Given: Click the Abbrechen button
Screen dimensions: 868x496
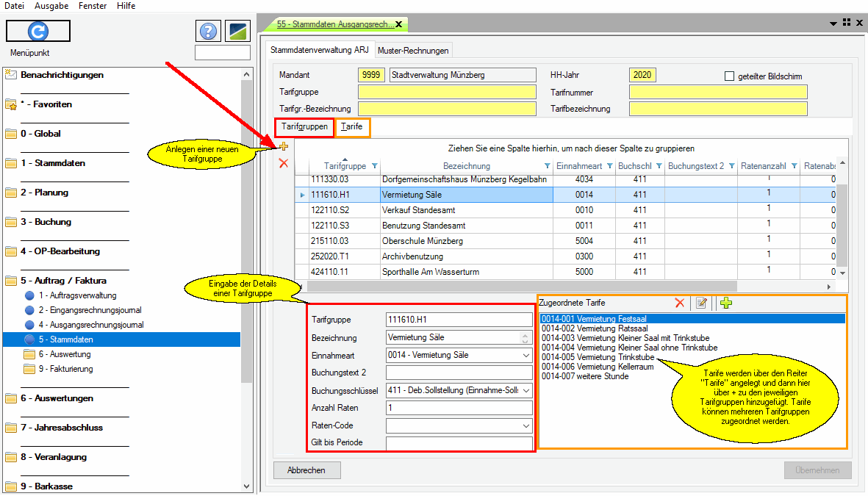Looking at the screenshot, I should 306,470.
